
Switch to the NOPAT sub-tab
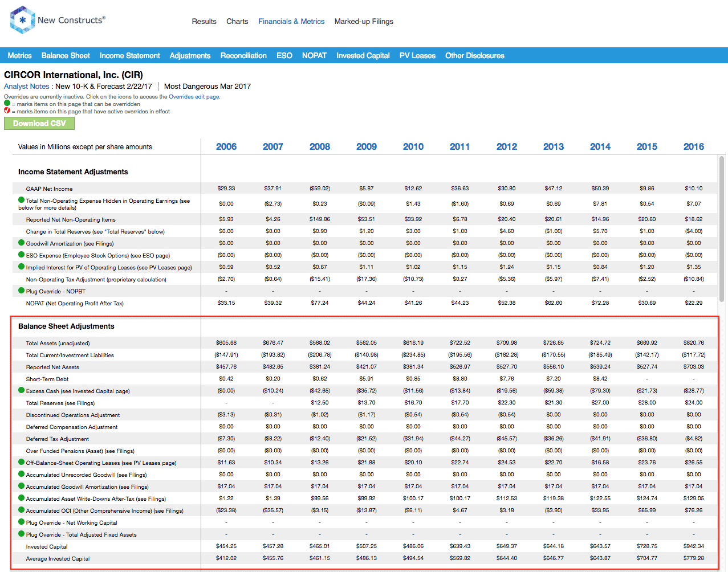[x=314, y=55]
